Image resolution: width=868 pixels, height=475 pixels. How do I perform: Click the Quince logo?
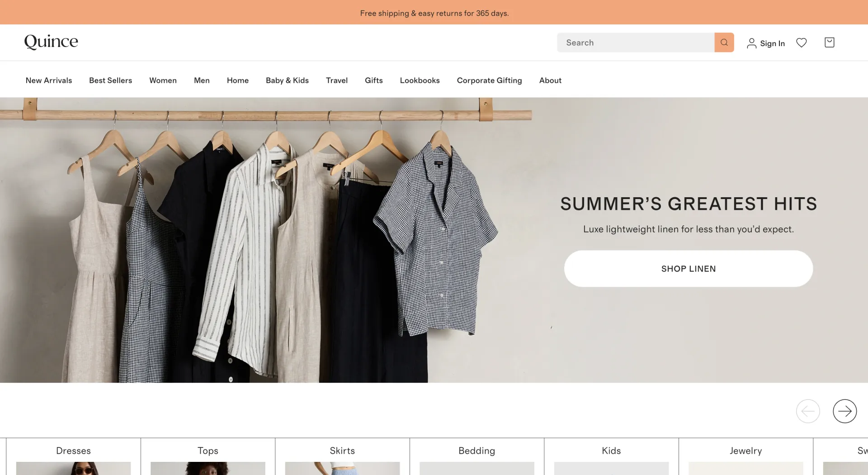point(51,42)
